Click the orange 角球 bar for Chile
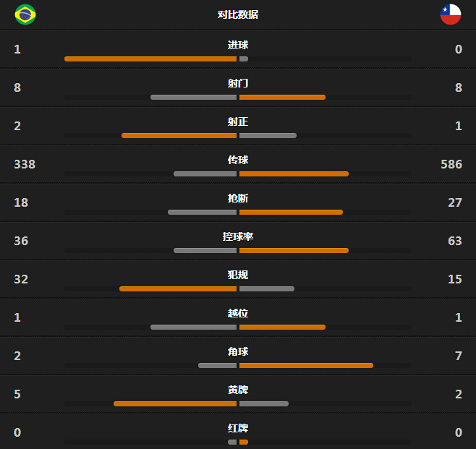The width and height of the screenshot is (476, 449). click(306, 365)
